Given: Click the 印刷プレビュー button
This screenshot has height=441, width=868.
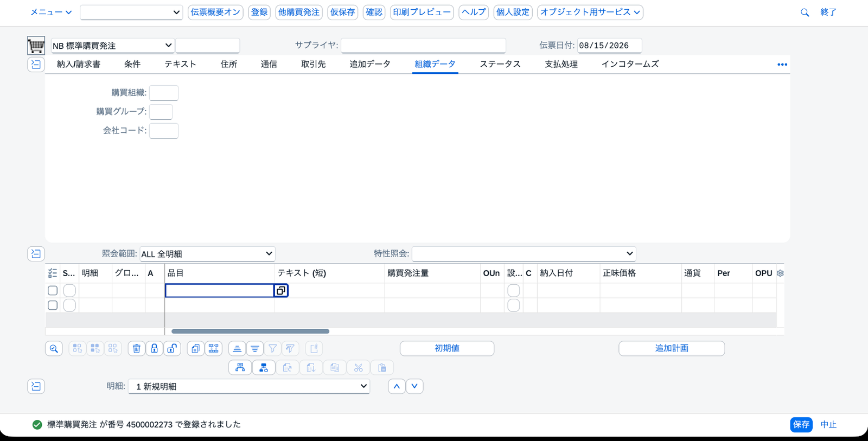Looking at the screenshot, I should click(422, 12).
